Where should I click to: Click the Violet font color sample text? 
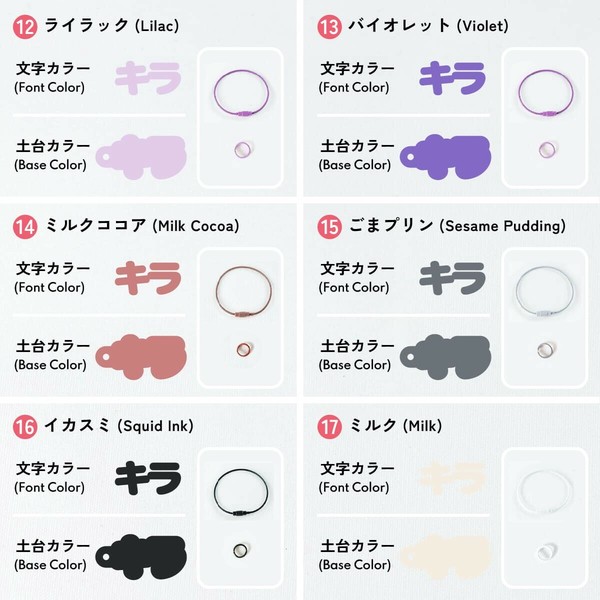tap(452, 78)
